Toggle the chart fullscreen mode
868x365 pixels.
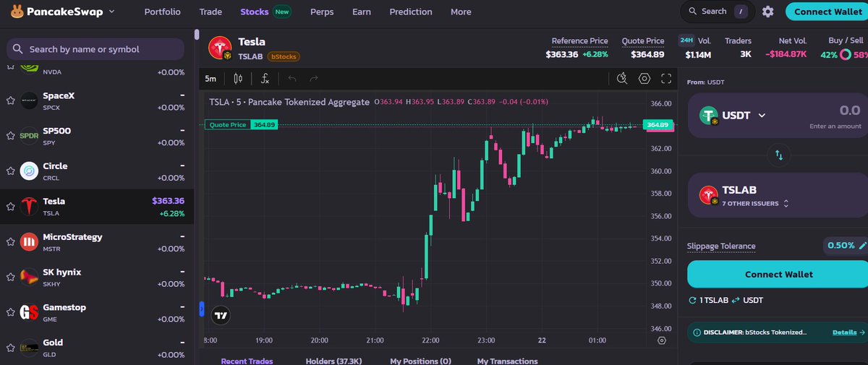point(667,79)
